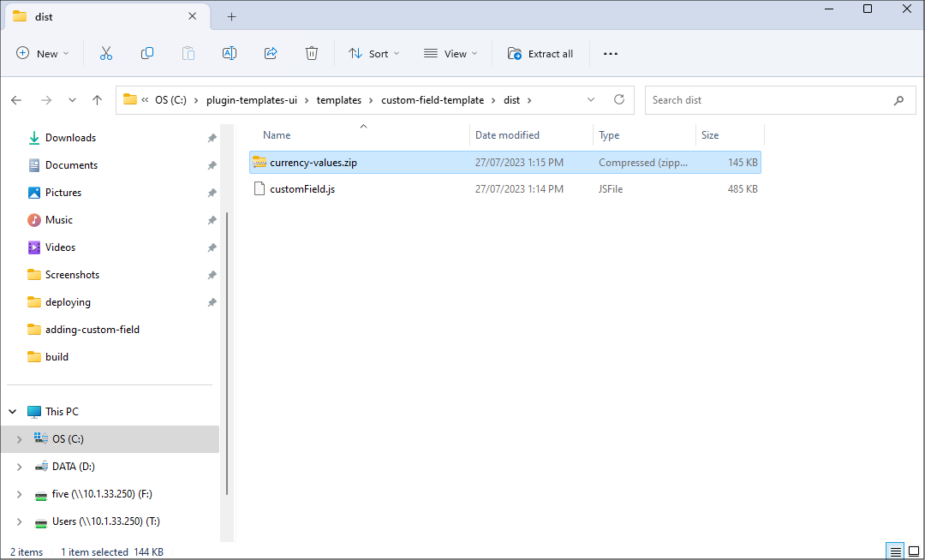This screenshot has height=560, width=925.
Task: Open Videos in navigation pane
Action: click(x=60, y=247)
